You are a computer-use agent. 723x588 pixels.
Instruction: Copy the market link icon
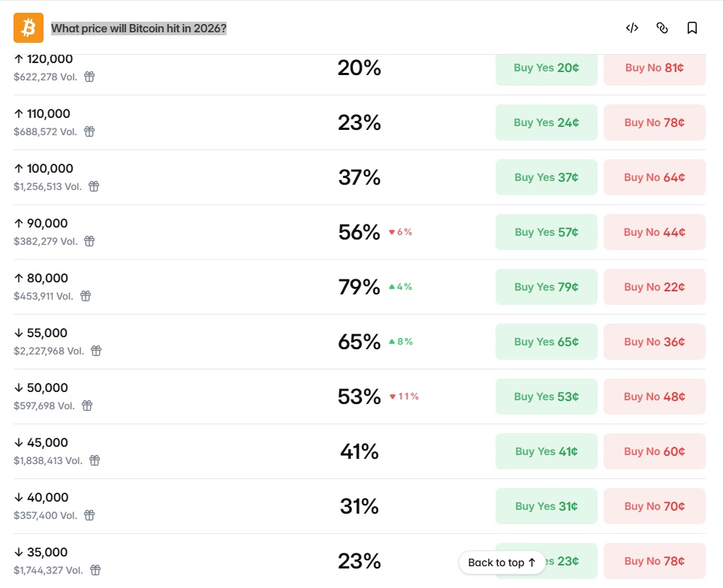pos(662,28)
